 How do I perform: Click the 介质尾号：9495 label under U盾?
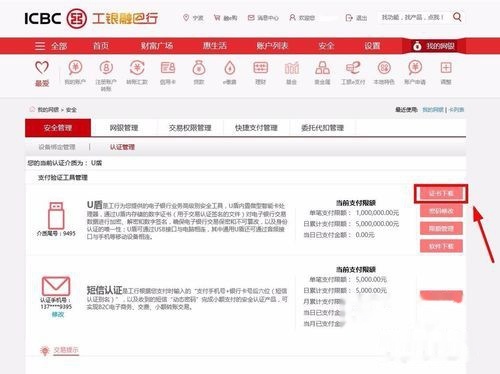pyautogui.click(x=56, y=233)
